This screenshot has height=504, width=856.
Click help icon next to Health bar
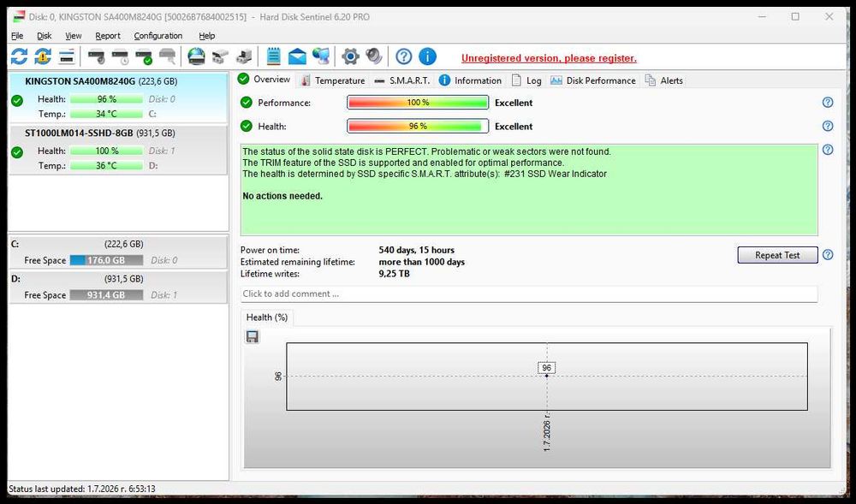point(828,126)
